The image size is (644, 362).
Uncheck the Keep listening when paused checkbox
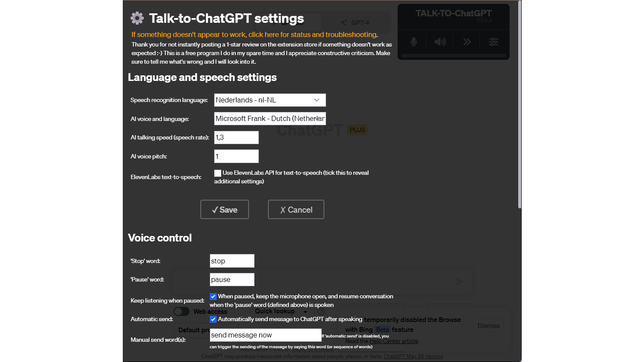click(x=213, y=297)
